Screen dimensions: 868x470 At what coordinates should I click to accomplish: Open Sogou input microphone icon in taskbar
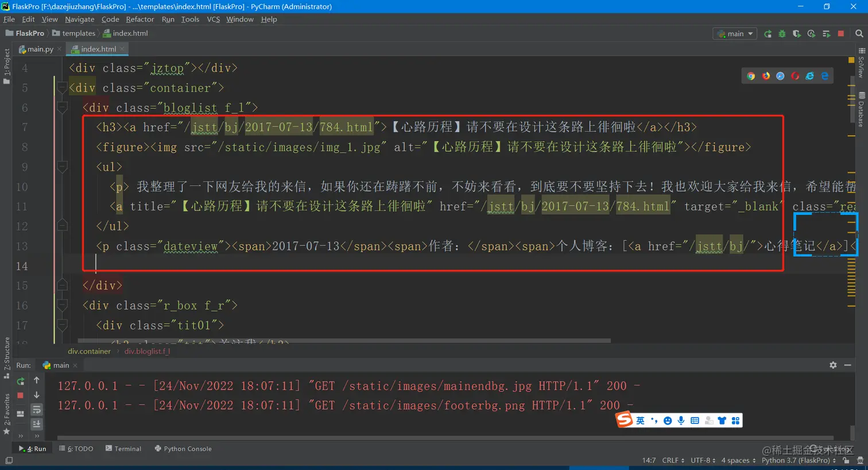[x=681, y=420]
